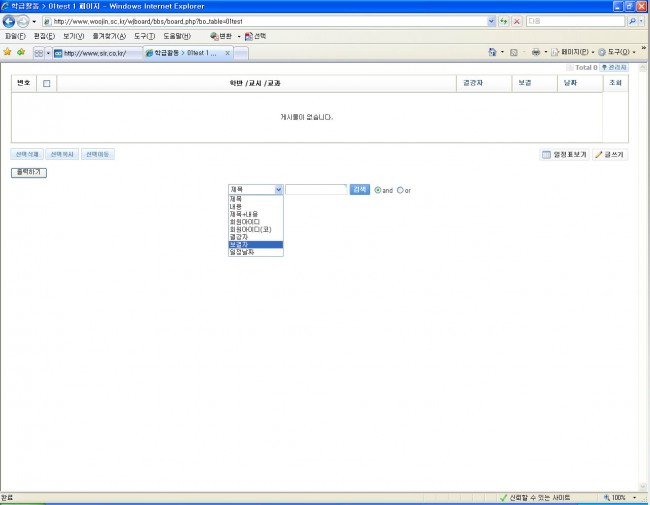
Task: Open the address bar history dropdown arrow
Action: click(491, 21)
